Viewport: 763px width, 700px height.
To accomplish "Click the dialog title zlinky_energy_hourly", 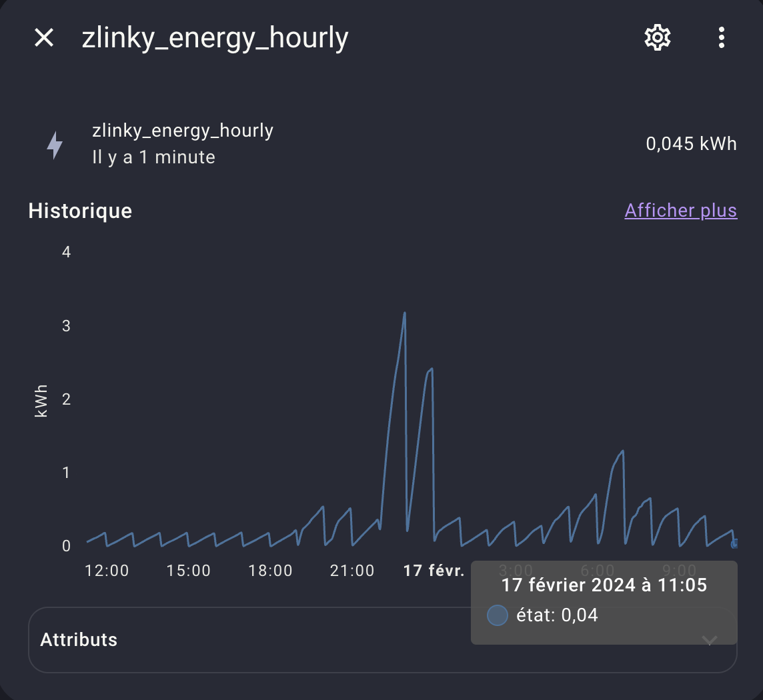I will pyautogui.click(x=215, y=38).
